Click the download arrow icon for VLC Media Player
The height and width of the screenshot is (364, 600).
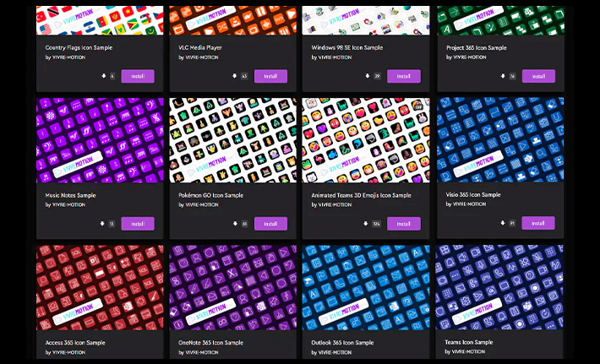pyautogui.click(x=235, y=76)
